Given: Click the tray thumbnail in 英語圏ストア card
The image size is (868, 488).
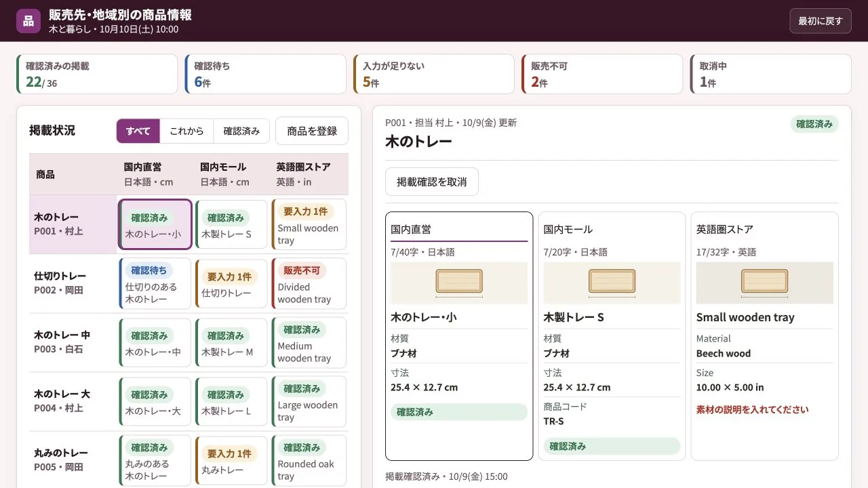Looking at the screenshot, I should [x=765, y=283].
